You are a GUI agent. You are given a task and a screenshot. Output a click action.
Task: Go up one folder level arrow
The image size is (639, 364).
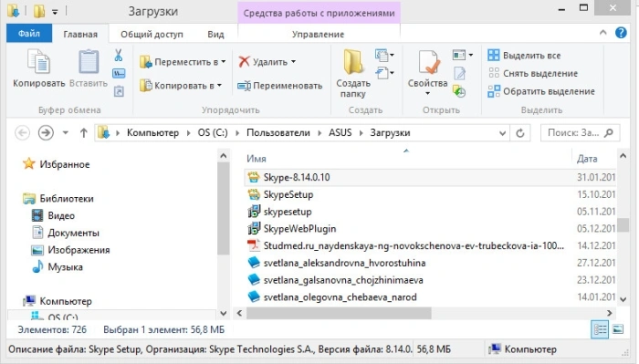[x=84, y=132]
